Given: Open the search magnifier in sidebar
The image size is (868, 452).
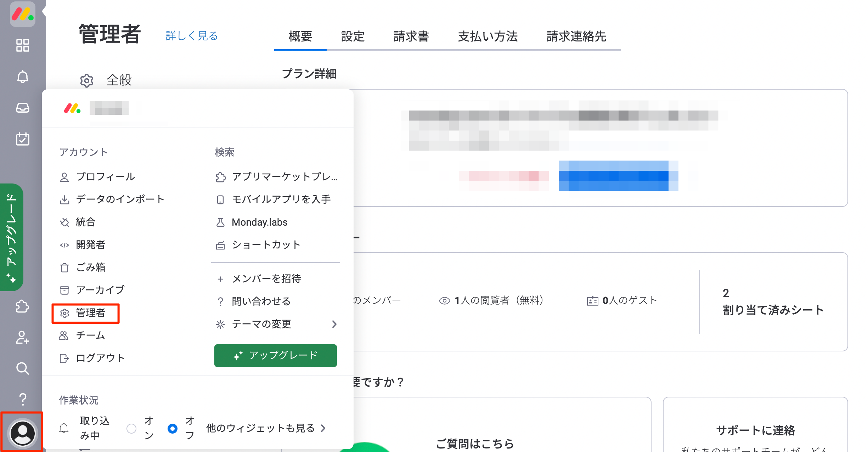Looking at the screenshot, I should (23, 368).
